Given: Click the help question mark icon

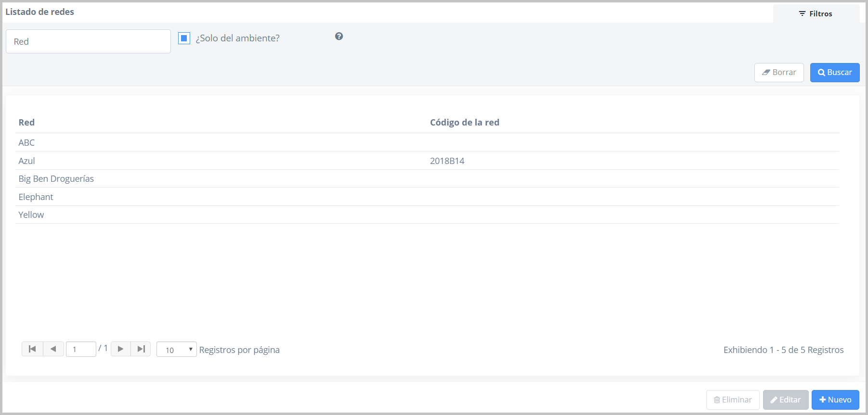Looking at the screenshot, I should coord(339,37).
